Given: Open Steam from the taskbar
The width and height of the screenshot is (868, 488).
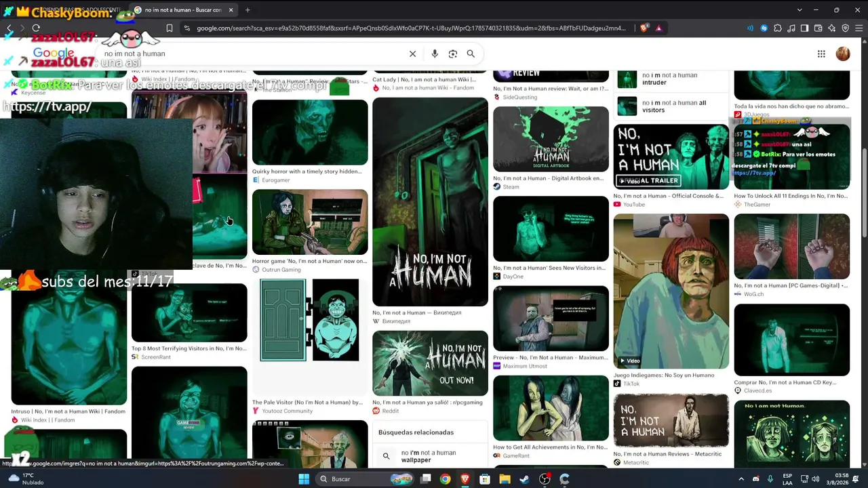Looking at the screenshot, I should [524, 479].
